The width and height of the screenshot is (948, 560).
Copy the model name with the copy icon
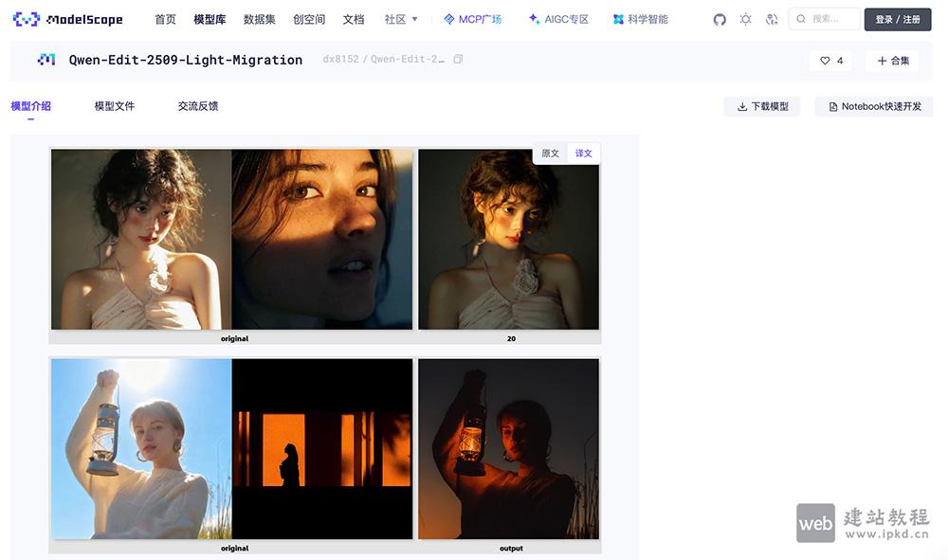458,59
